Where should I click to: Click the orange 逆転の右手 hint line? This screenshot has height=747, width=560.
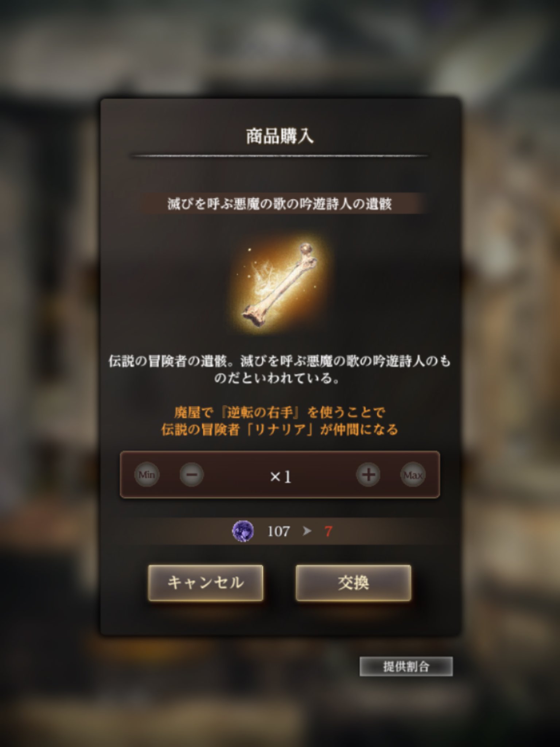click(280, 412)
